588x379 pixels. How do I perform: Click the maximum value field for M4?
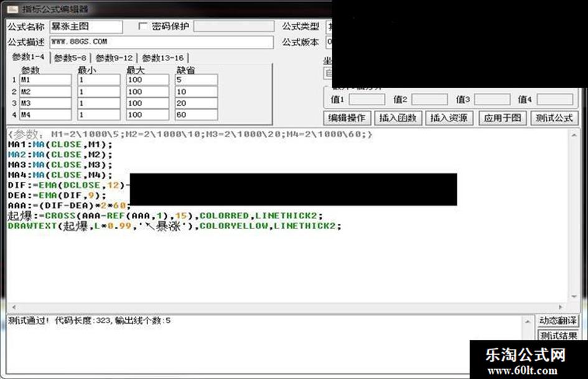147,115
